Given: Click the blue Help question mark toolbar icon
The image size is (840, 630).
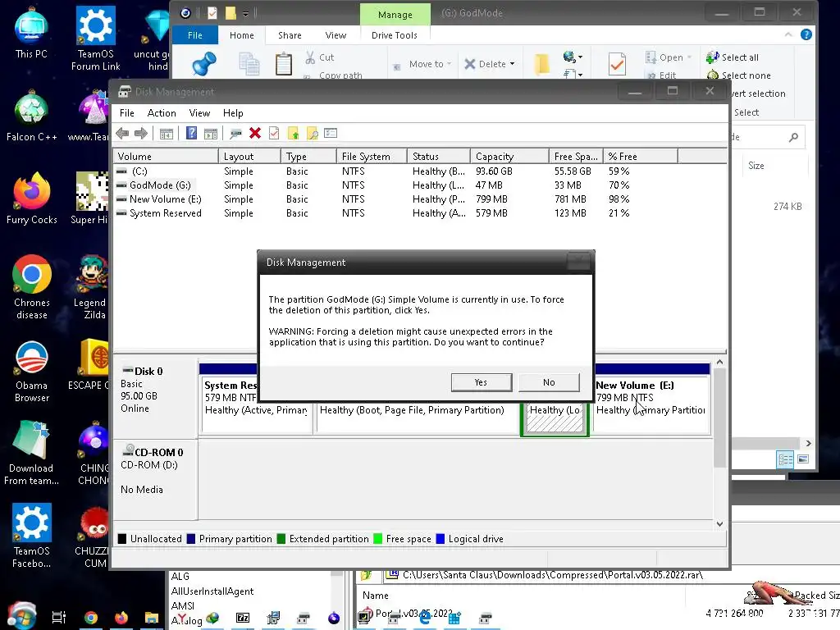Looking at the screenshot, I should (x=191, y=134).
